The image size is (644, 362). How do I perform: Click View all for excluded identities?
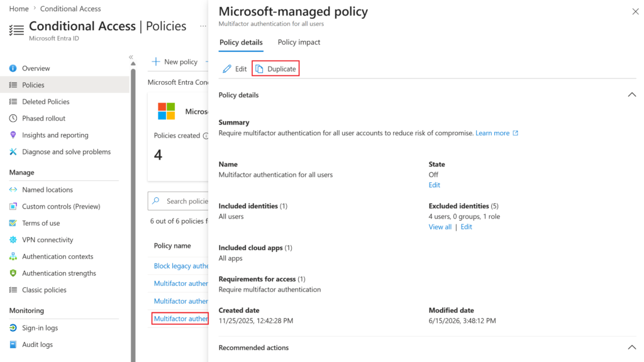[440, 226]
